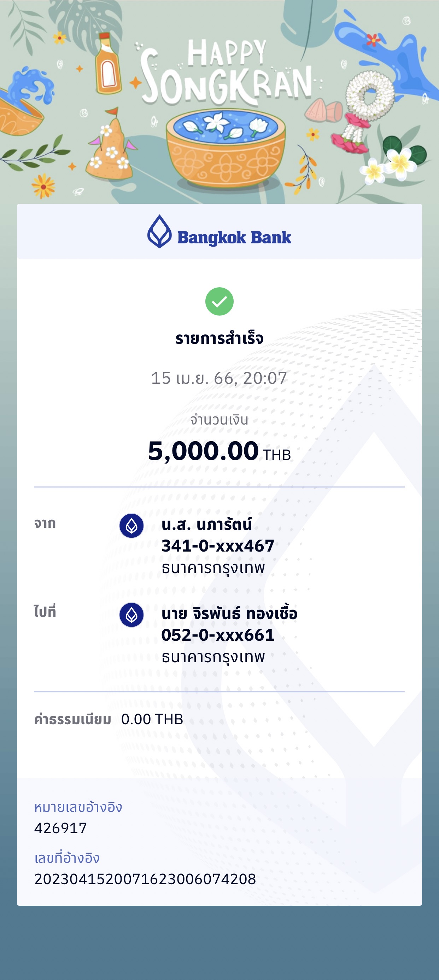Click the green success checkmark icon
The image size is (439, 980).
[219, 302]
